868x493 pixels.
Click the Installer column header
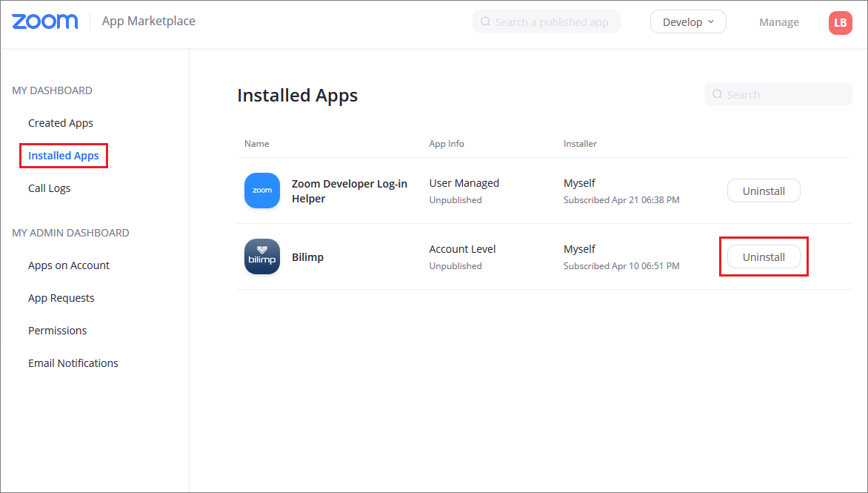[580, 144]
